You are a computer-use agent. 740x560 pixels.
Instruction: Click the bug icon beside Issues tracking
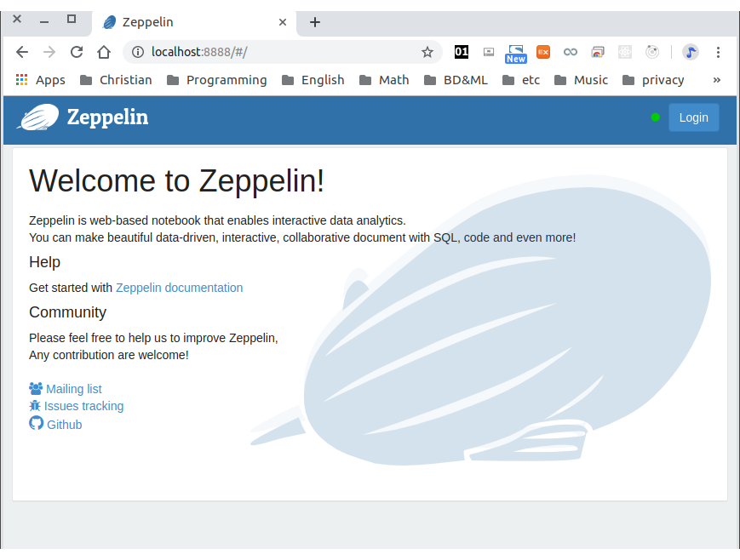point(35,405)
